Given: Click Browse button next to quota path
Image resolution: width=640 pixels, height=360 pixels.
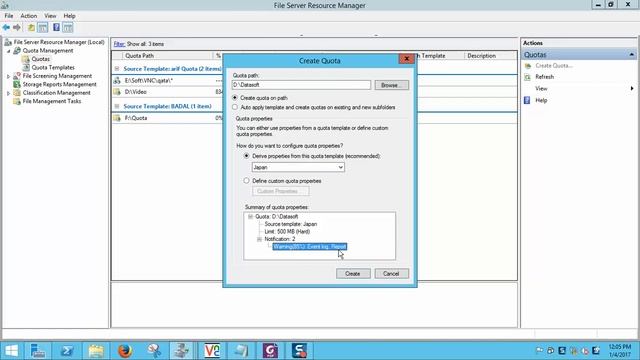Looking at the screenshot, I should pyautogui.click(x=391, y=85).
